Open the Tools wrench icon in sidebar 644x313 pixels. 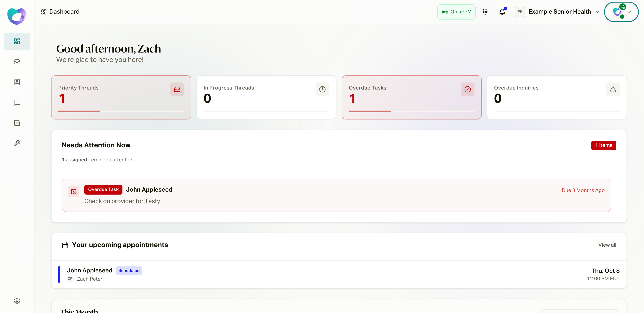click(17, 143)
